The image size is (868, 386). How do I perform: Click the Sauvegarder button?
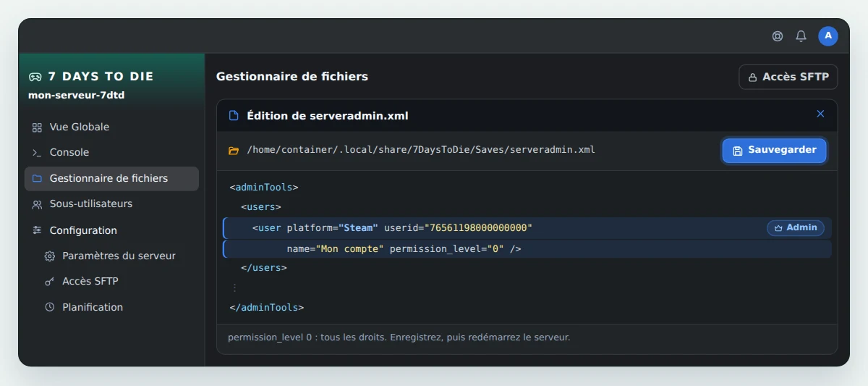(774, 151)
